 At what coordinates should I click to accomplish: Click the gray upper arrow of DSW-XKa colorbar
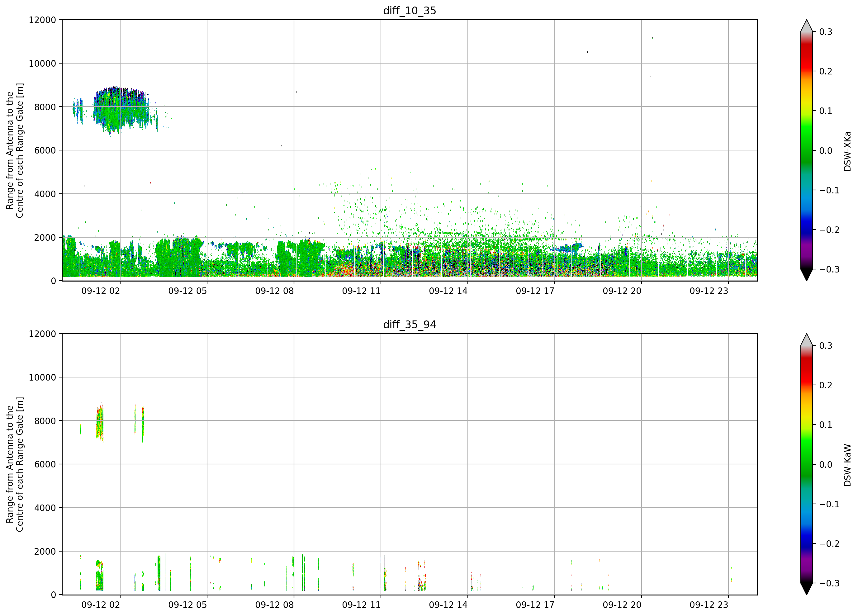coord(807,26)
